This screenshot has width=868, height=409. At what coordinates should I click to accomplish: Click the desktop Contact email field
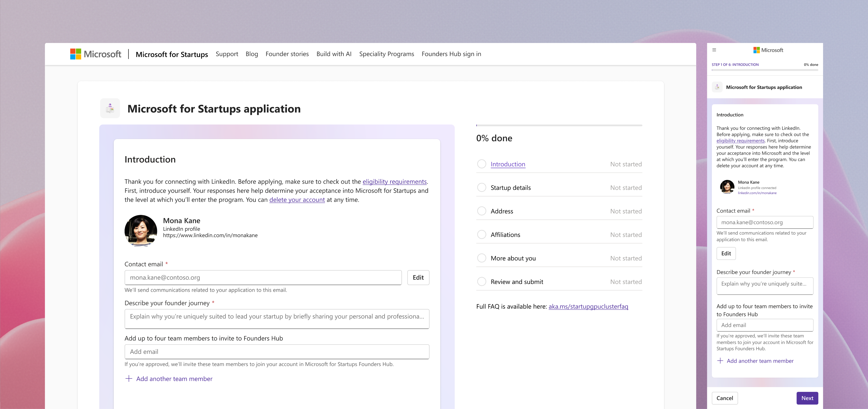(263, 278)
